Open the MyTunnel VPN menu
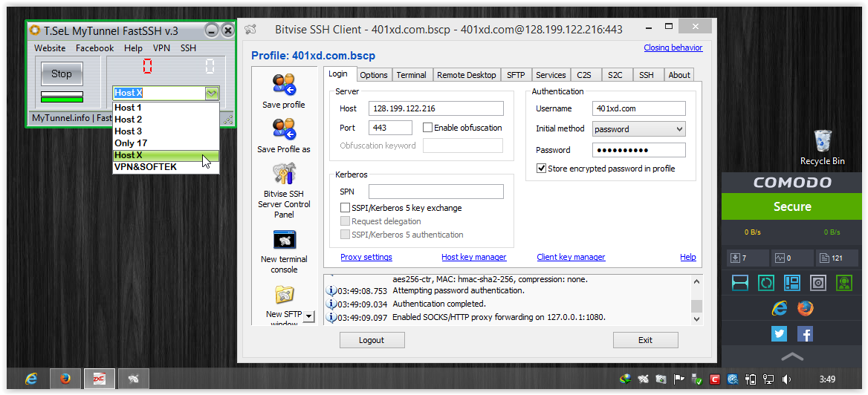This screenshot has width=868, height=395. point(162,48)
